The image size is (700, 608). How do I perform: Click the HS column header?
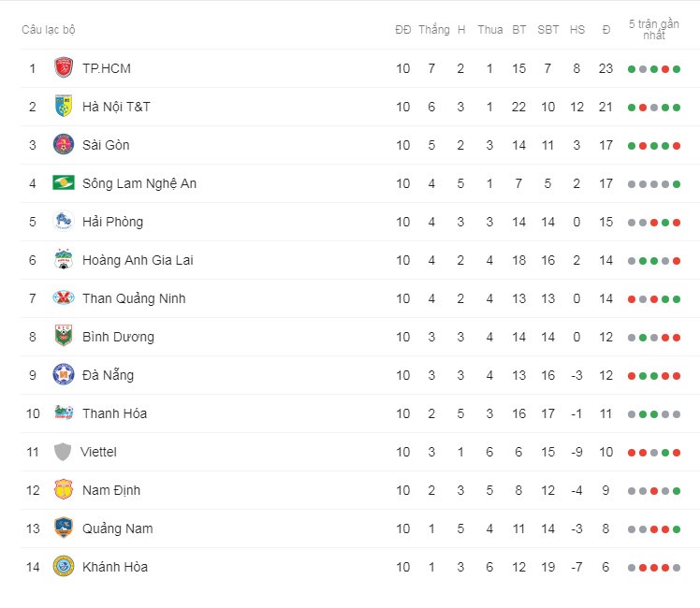pos(577,30)
